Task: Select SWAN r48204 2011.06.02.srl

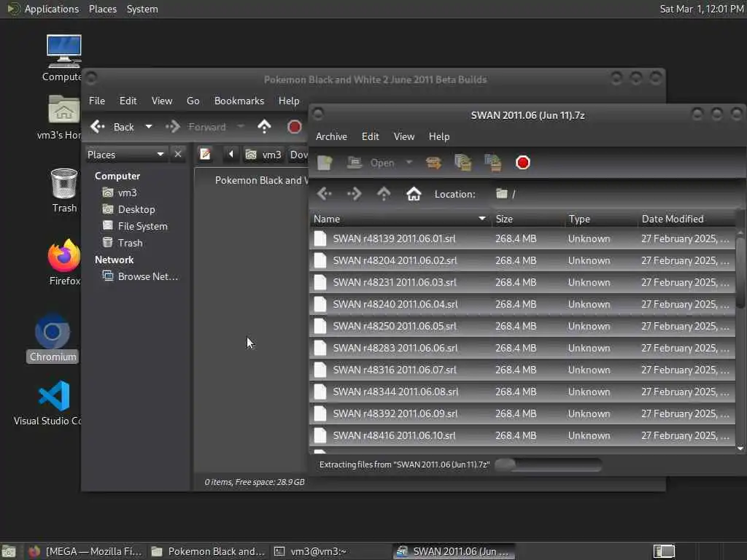Action: 522,260
